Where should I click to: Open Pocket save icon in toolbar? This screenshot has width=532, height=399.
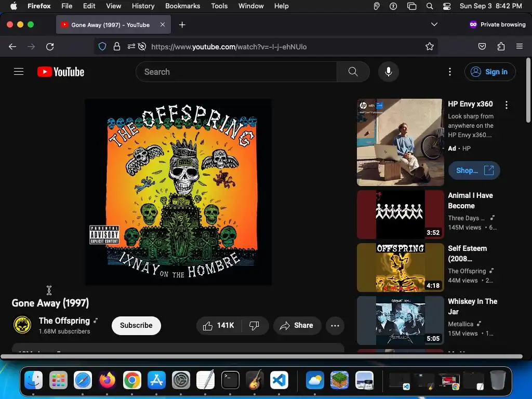coord(482,46)
